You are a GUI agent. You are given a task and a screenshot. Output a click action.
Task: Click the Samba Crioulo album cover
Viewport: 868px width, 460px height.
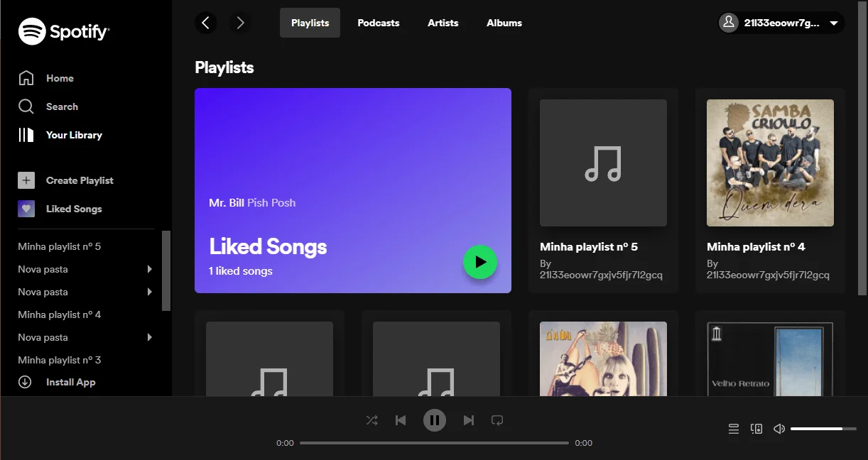[770, 163]
